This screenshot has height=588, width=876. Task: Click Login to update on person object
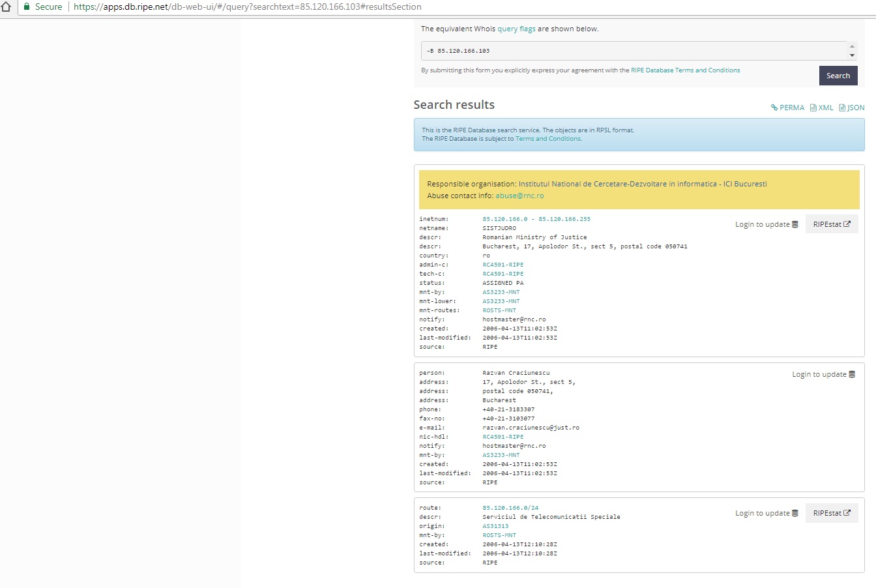click(823, 374)
